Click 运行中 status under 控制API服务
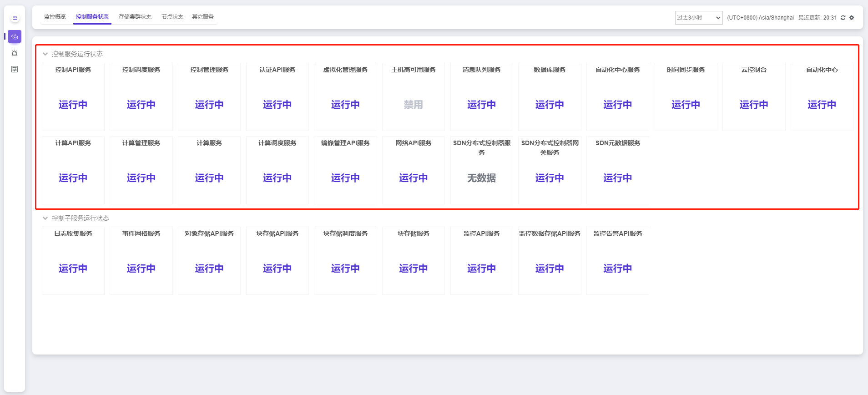 (x=73, y=105)
